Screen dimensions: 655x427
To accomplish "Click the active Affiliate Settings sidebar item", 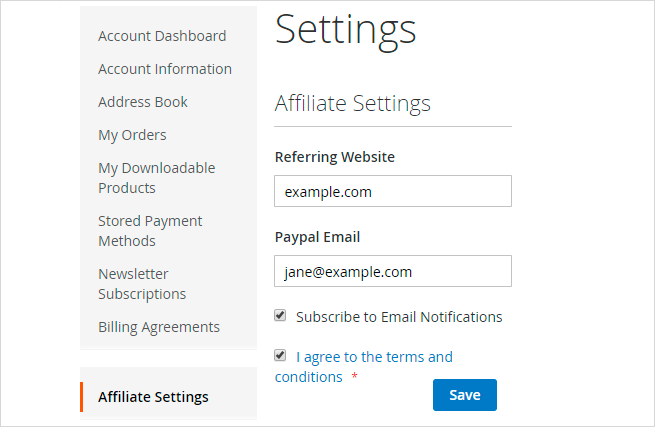I will [153, 397].
